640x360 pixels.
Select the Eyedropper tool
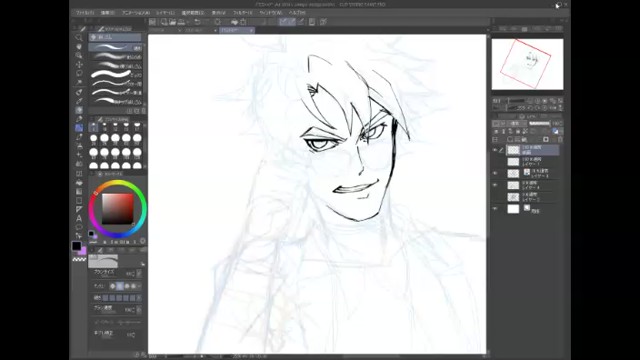pos(79,92)
